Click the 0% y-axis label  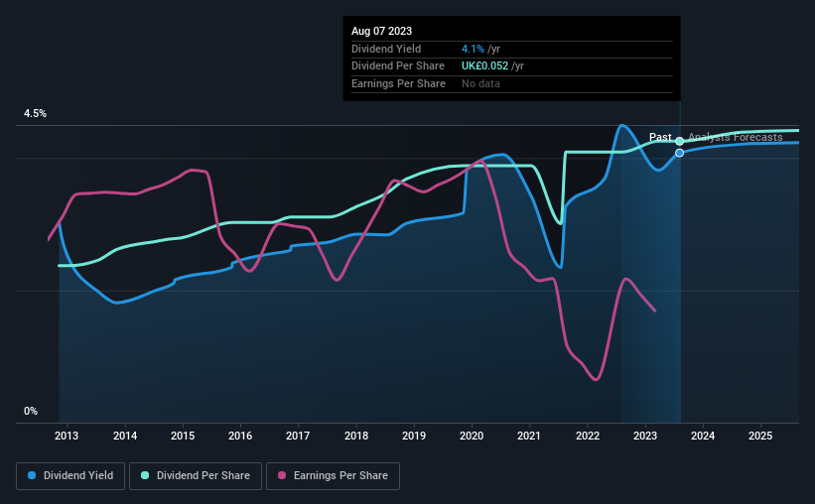coord(31,411)
